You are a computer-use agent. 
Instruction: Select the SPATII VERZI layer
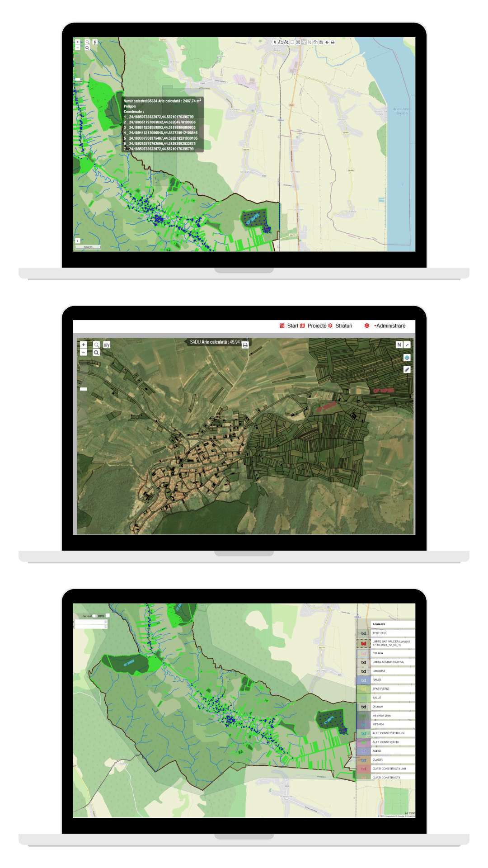393,689
